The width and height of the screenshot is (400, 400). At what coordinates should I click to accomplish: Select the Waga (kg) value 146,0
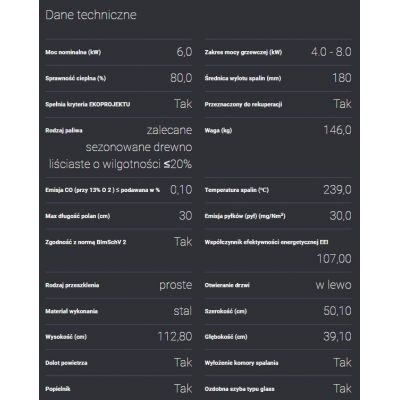click(x=337, y=130)
